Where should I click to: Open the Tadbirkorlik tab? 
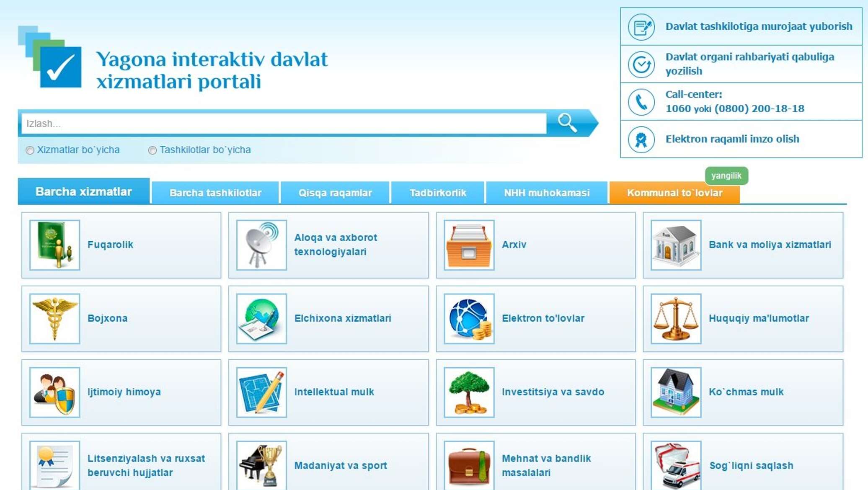tap(437, 193)
